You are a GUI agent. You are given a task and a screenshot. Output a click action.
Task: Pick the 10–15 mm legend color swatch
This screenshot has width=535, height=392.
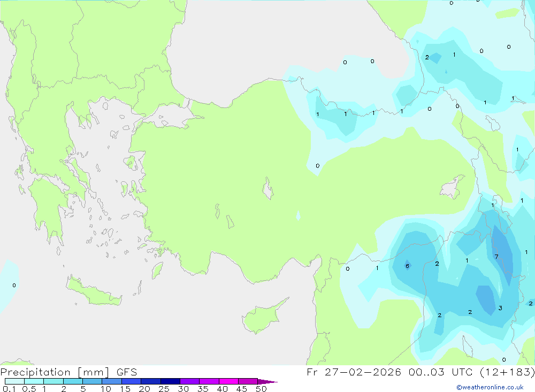112,381
